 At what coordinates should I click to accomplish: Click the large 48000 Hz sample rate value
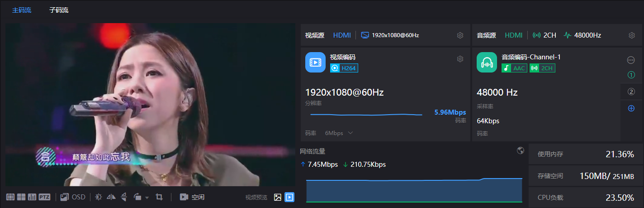pyautogui.click(x=497, y=92)
